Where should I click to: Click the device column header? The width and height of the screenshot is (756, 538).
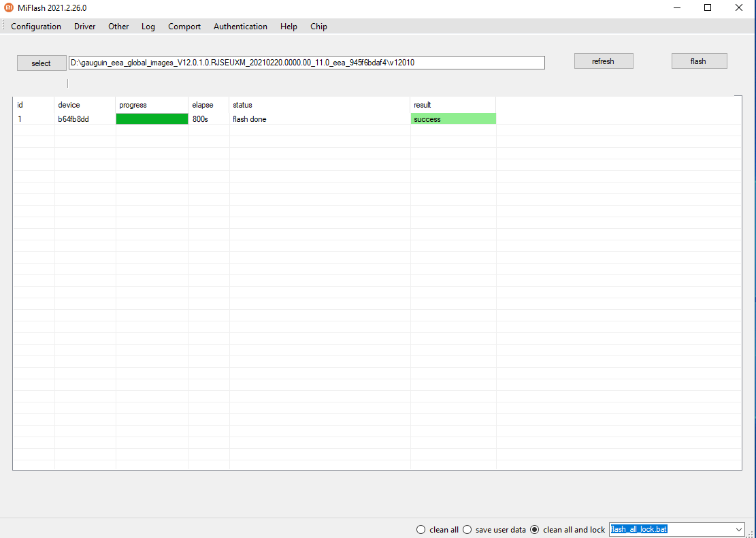[85, 105]
